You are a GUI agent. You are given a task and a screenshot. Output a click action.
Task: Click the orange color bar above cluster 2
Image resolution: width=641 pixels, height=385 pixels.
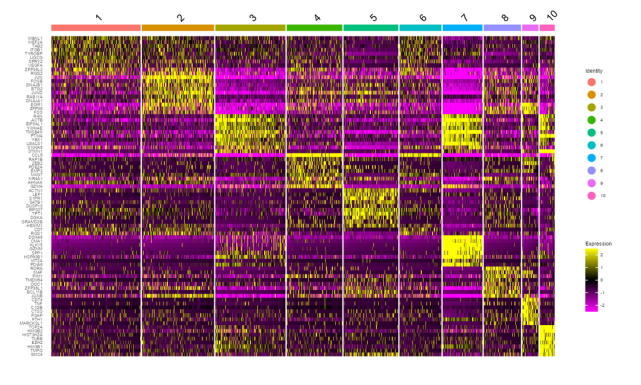tap(178, 28)
